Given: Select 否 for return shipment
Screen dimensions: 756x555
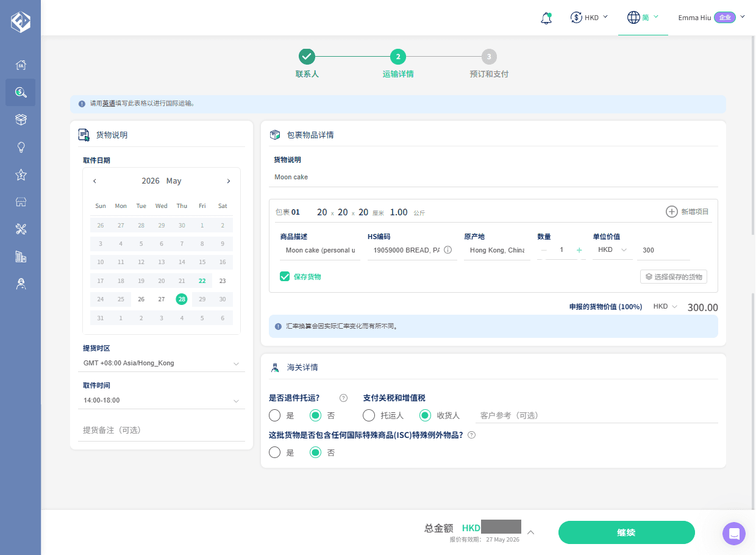Looking at the screenshot, I should [x=315, y=415].
